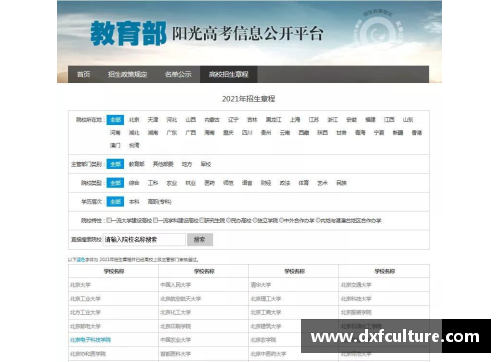Filter by location 北京
The height and width of the screenshot is (362, 500).
tap(134, 120)
